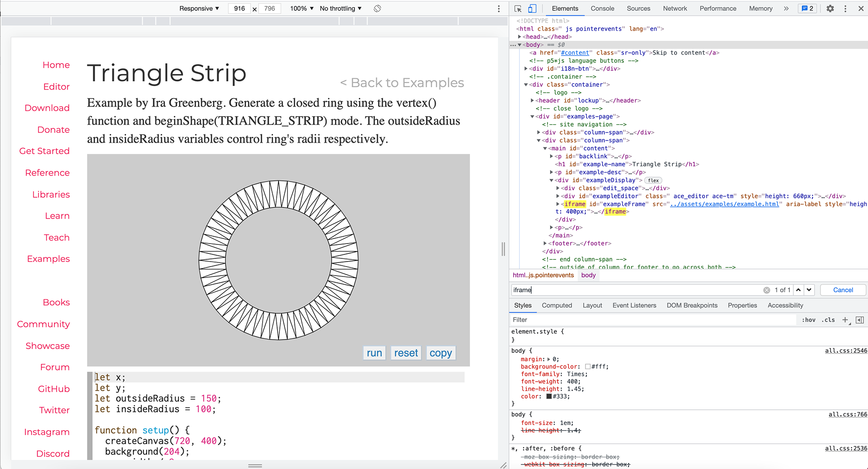Screen dimensions: 868x469
Task: Expand the i18n-btn div node
Action: point(526,69)
